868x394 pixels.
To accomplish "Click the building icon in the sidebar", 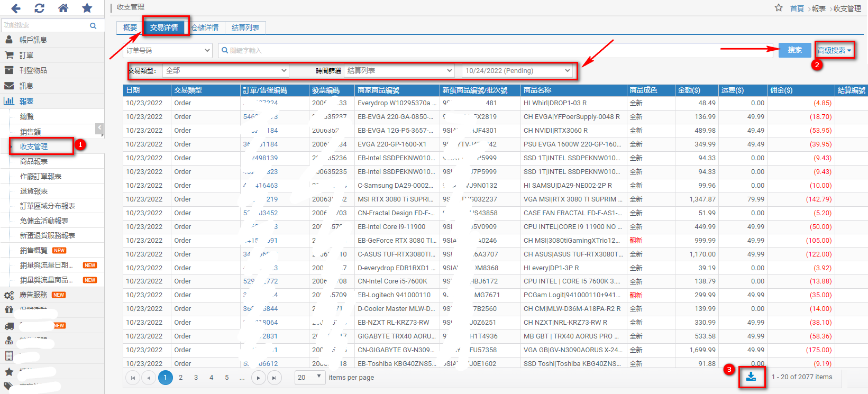I will [x=9, y=355].
